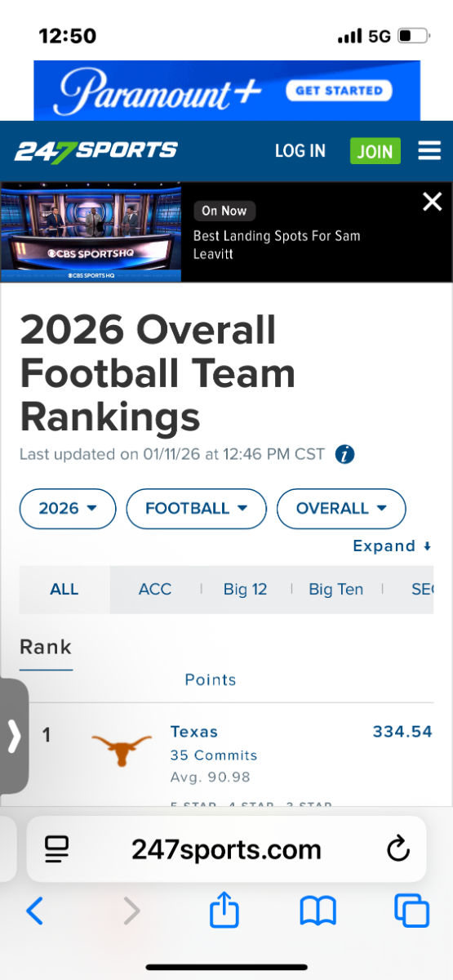The height and width of the screenshot is (980, 453).
Task: Switch to the Big 12 tab
Action: coord(245,589)
